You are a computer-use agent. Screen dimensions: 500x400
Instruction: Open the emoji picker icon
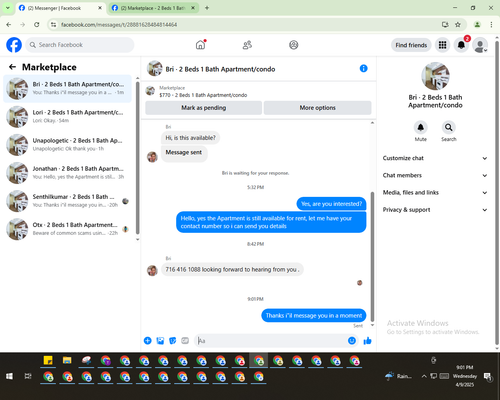[x=352, y=340]
